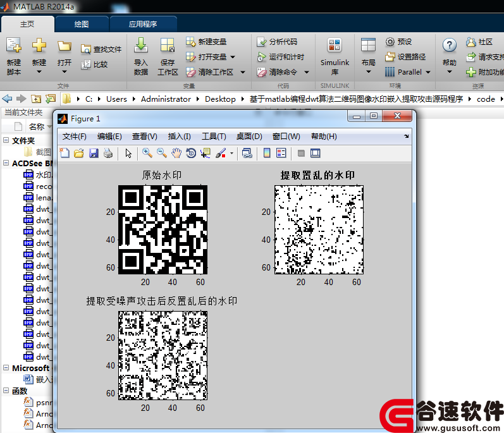Click Community (社区) in the ribbon
This screenshot has width=504, height=433.
pyautogui.click(x=479, y=42)
